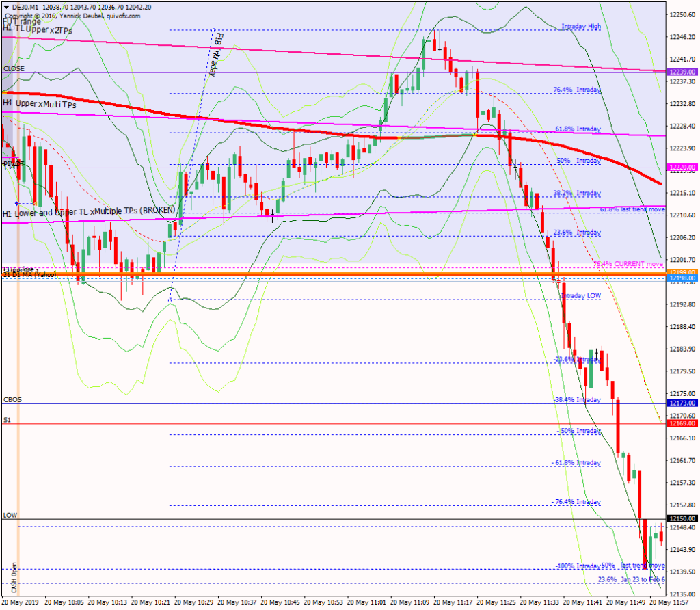This screenshot has width=700, height=610.
Task: Select the red 12169.00 S1 price tag
Action: pyautogui.click(x=682, y=423)
